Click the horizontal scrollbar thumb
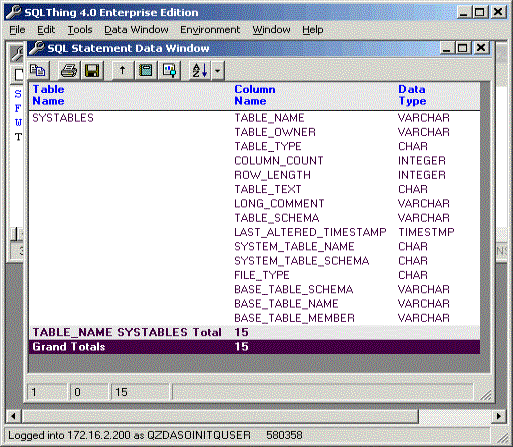The height and width of the screenshot is (447, 513). [220, 416]
